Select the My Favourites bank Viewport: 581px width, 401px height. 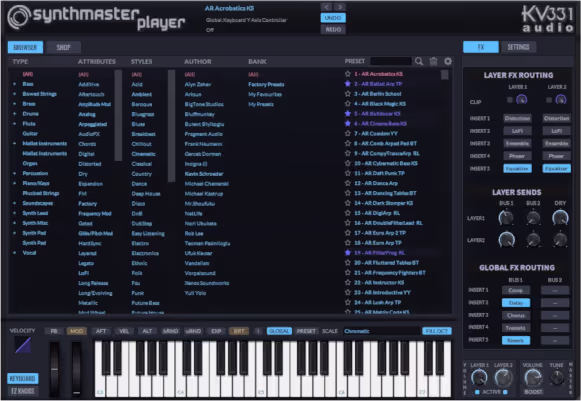coord(265,95)
